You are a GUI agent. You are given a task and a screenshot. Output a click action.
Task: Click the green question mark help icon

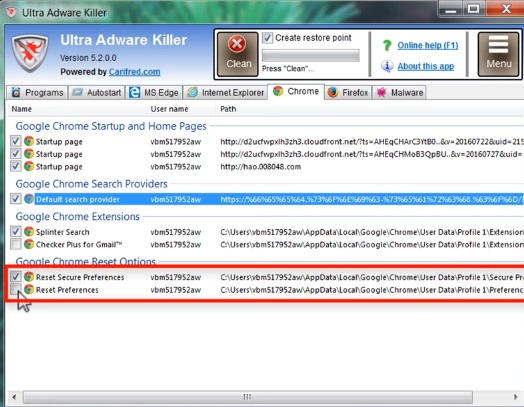387,45
